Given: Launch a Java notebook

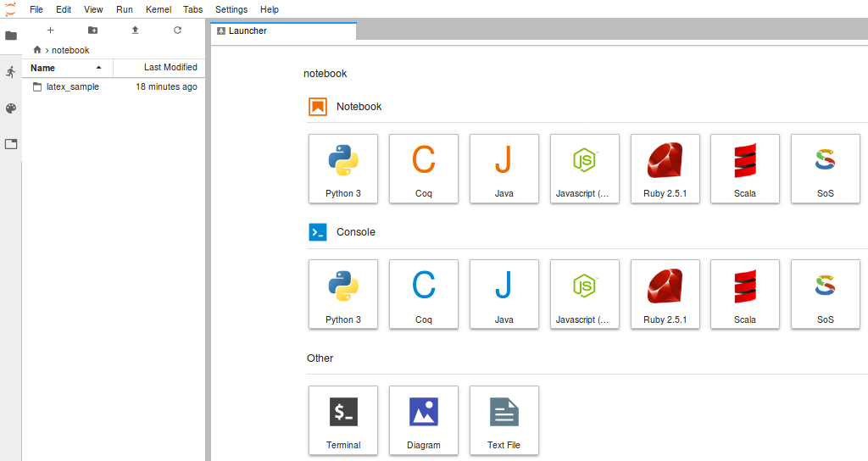Looking at the screenshot, I should point(504,169).
